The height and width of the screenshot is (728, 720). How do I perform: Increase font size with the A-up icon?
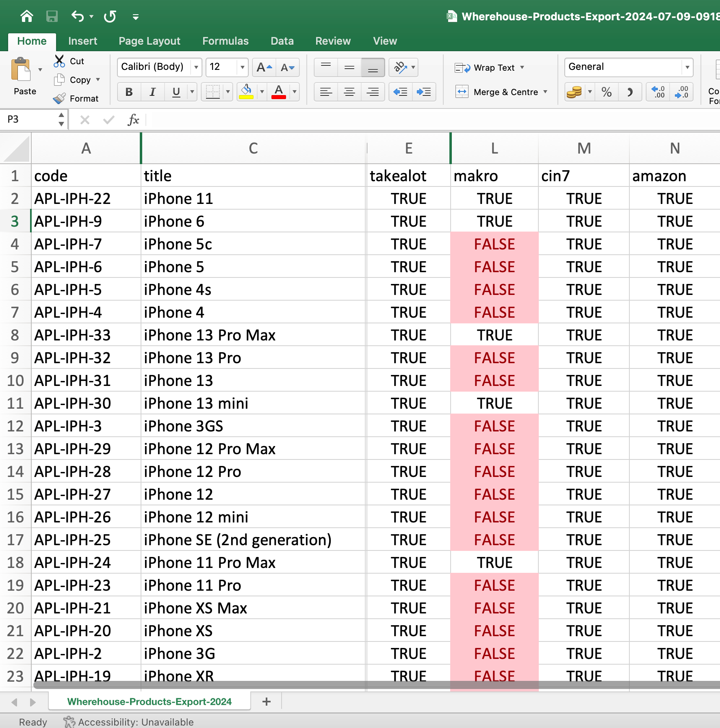264,67
